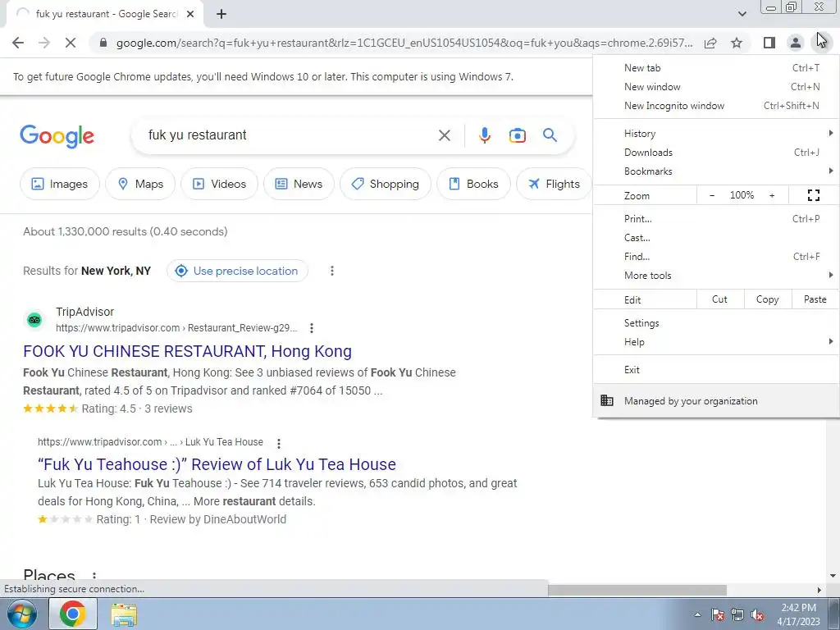Viewport: 840px width, 630px height.
Task: Open Downloads from Chrome menu
Action: 716,152
